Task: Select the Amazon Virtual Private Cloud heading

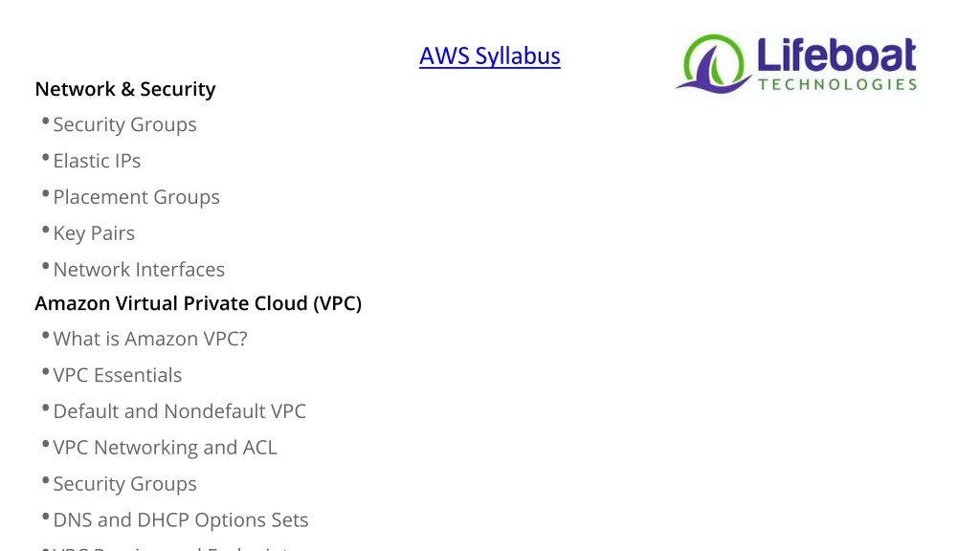Action: point(198,303)
